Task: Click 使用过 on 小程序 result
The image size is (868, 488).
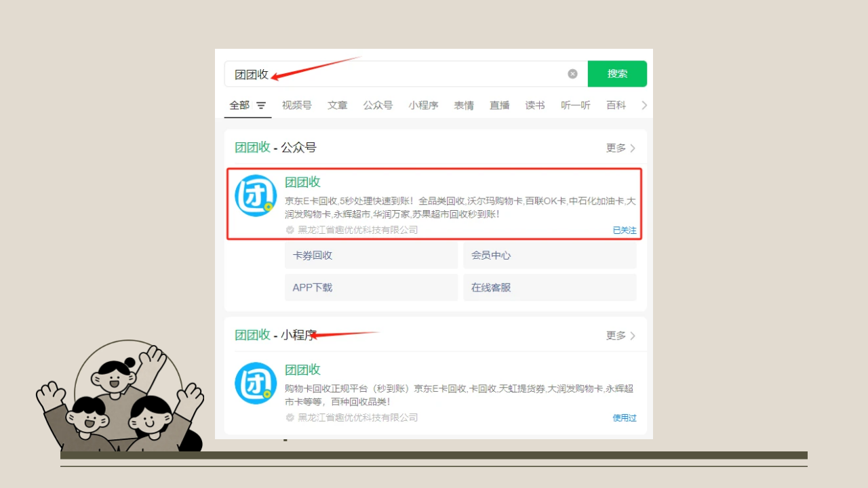Action: [x=625, y=418]
